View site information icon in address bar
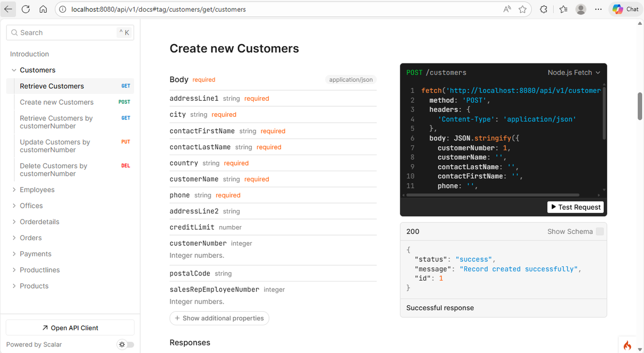Viewport: 644px width, 353px height. click(x=62, y=9)
